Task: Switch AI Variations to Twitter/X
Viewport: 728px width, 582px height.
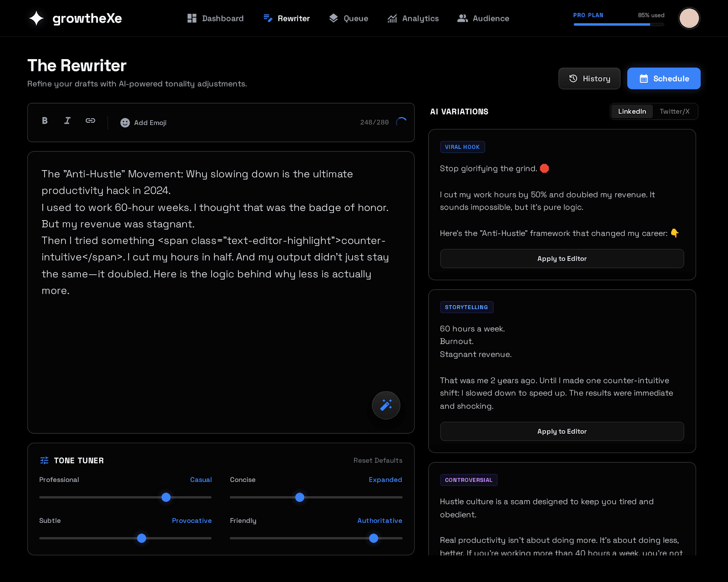Action: tap(675, 111)
